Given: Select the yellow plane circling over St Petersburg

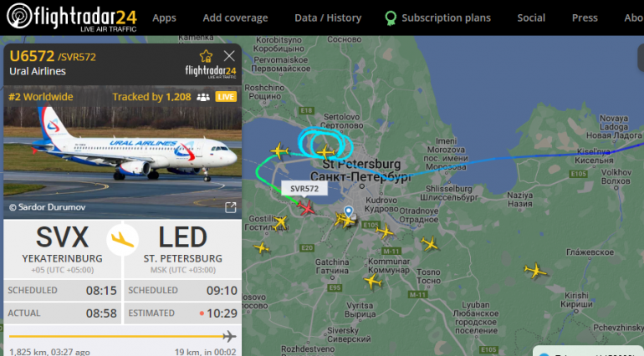Looking at the screenshot, I should 326,152.
